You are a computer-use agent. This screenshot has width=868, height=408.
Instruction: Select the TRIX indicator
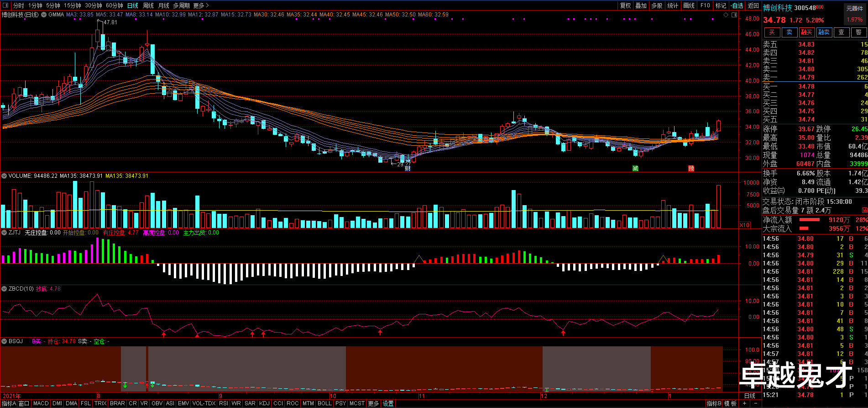pos(100,403)
